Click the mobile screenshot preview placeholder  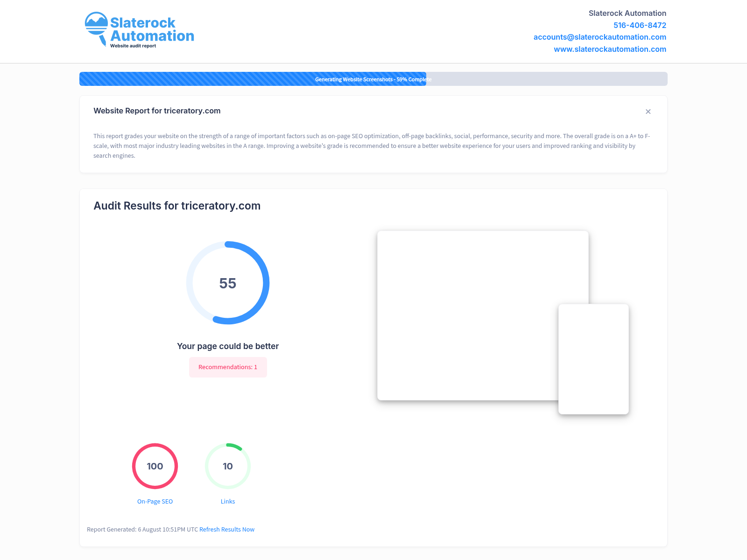click(593, 359)
